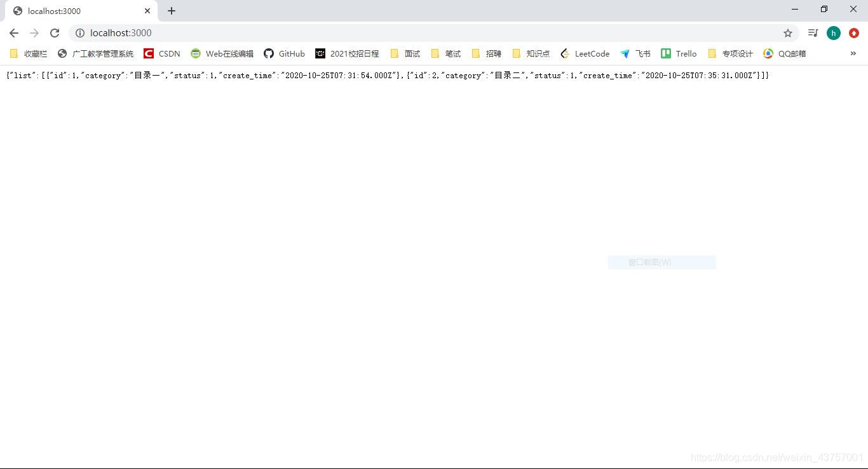Click the 窗口截图(W) menu item
868x469 pixels.
(661, 262)
